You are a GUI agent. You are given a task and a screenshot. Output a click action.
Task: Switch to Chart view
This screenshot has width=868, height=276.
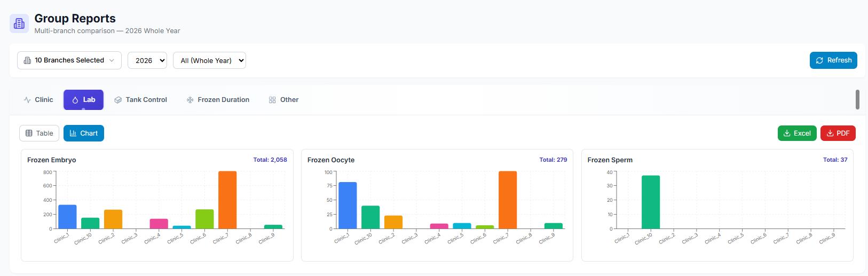[84, 133]
